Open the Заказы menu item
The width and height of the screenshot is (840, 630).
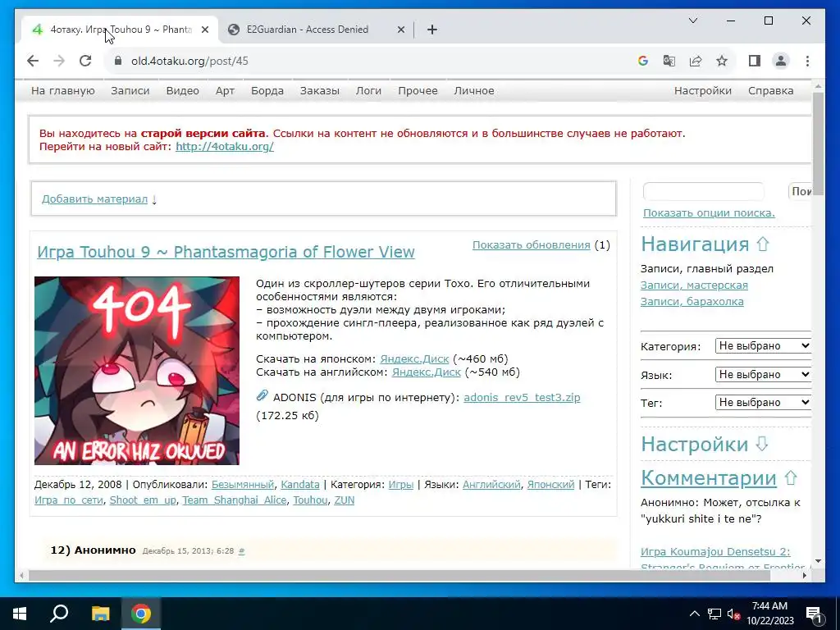[x=319, y=90]
